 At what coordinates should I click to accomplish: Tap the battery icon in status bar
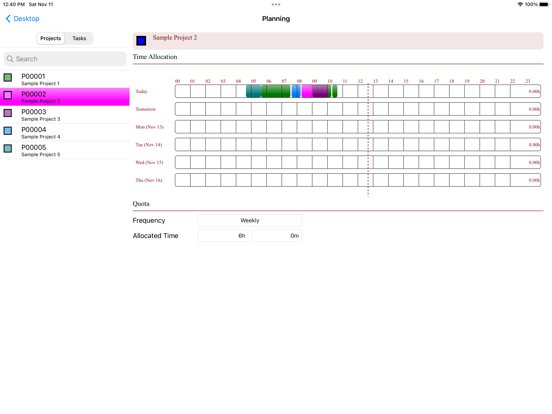544,5
